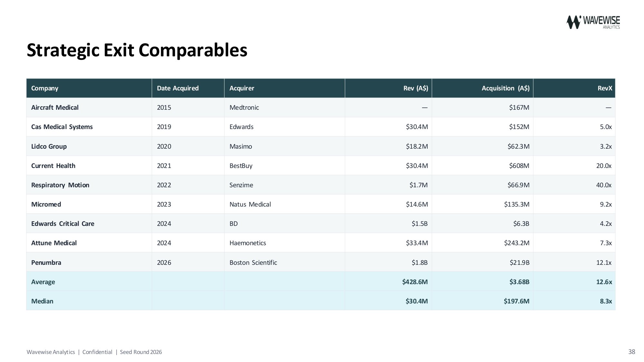Click the '$6.3B' acquisition value
Viewport: 644px width, 362px height.
(521, 224)
